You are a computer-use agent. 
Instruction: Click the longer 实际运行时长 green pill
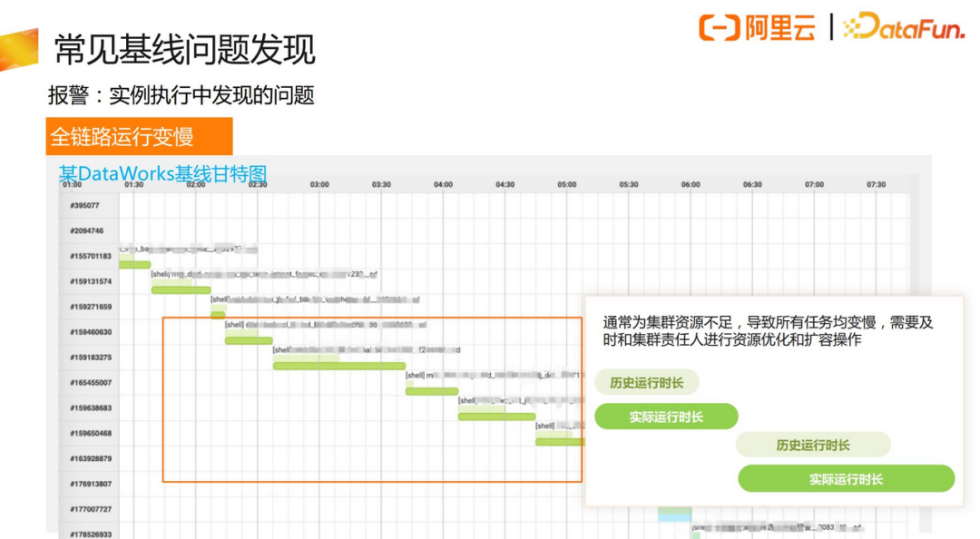click(846, 479)
